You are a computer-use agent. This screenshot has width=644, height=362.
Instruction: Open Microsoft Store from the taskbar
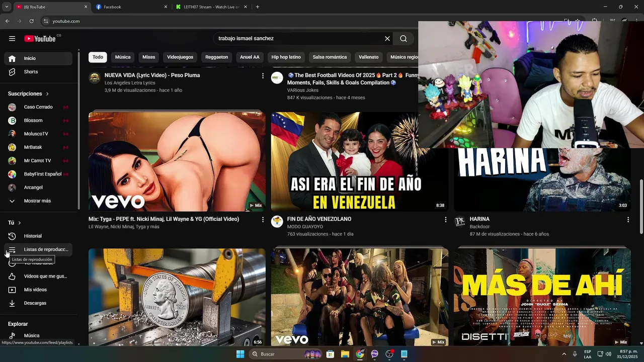330,354
